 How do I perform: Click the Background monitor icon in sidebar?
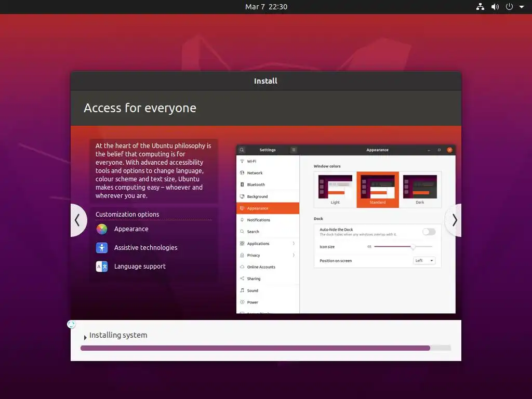tap(242, 196)
